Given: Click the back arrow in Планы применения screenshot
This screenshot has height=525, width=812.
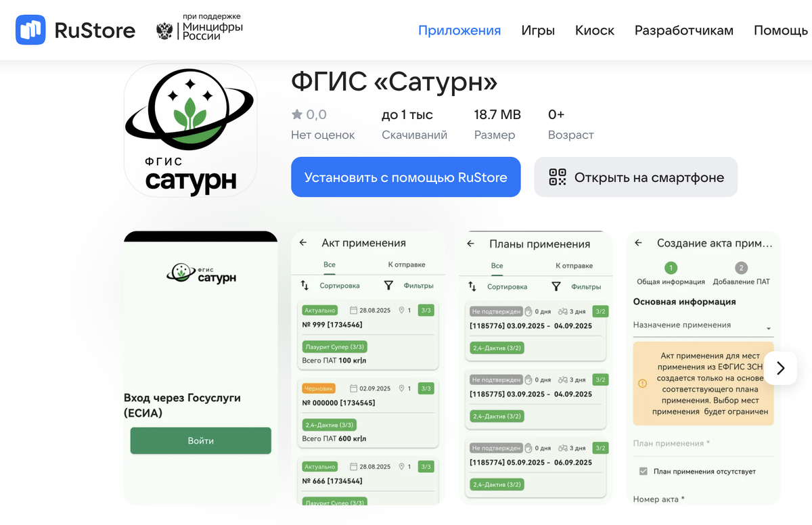Looking at the screenshot, I should click(471, 244).
